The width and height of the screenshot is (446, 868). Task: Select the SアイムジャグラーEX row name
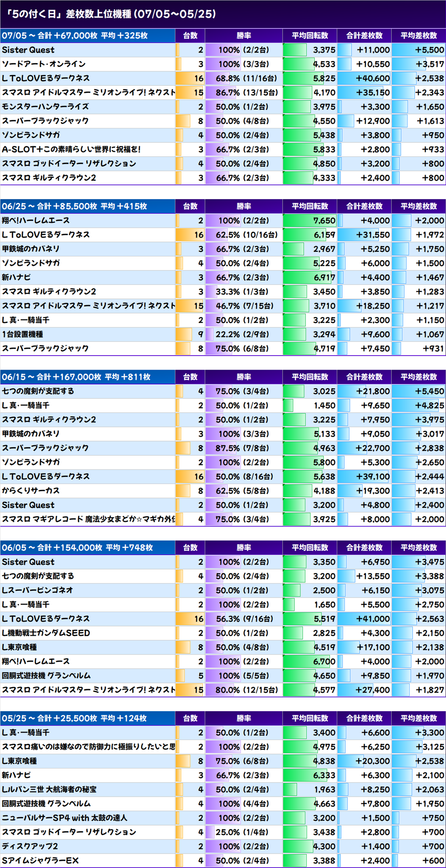click(x=40, y=860)
